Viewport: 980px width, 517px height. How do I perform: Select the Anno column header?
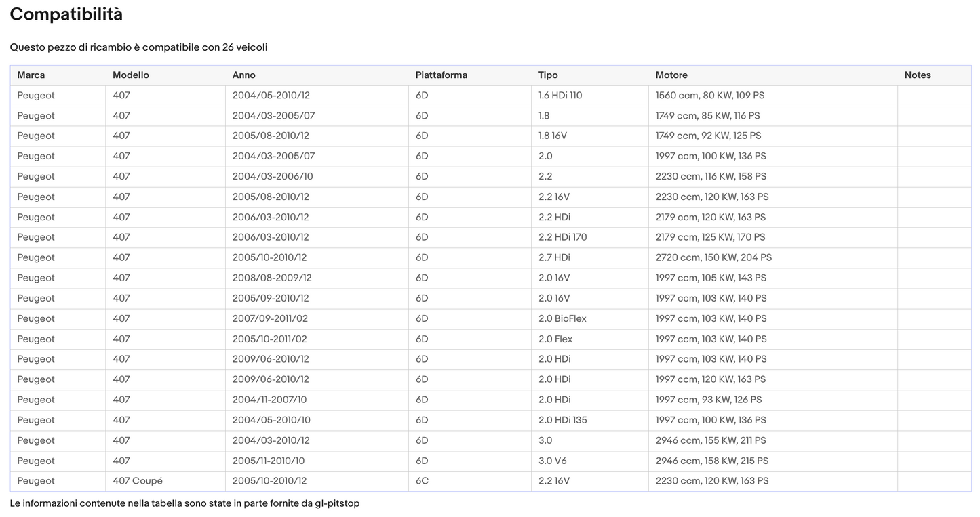pos(244,75)
